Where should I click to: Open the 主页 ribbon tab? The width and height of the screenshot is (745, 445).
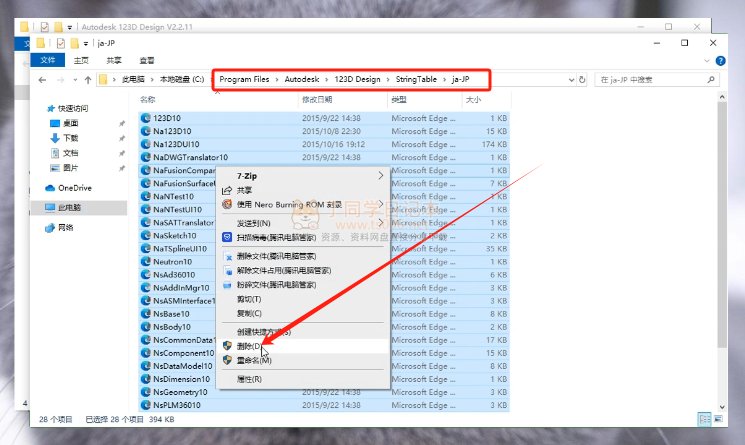(81, 60)
